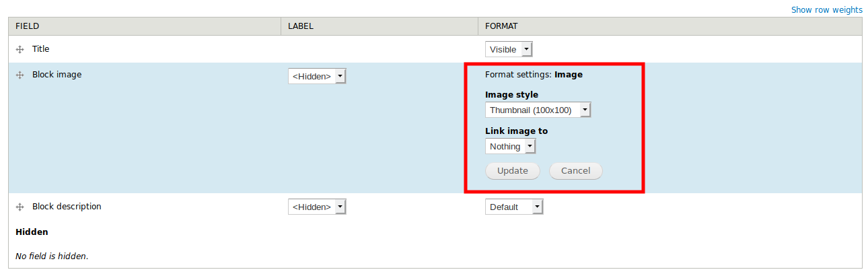Open the Block description Default format dropdown

(514, 207)
